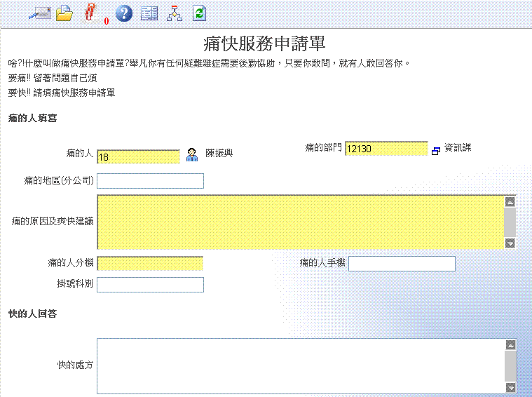Click the 痛的部門 field containing 12130
The width and height of the screenshot is (532, 397).
[386, 149]
